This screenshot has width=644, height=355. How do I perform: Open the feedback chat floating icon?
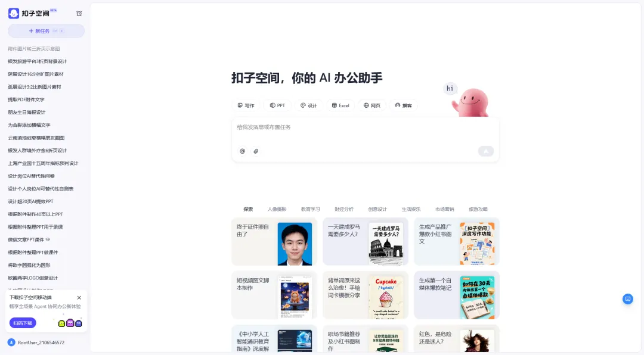[627, 299]
